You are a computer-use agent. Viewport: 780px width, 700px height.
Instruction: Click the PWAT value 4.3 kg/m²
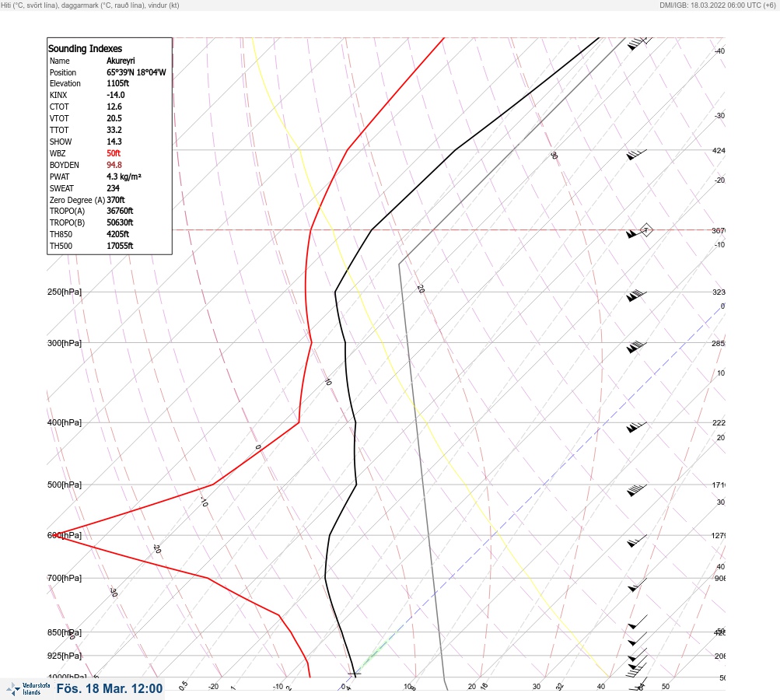click(x=124, y=177)
